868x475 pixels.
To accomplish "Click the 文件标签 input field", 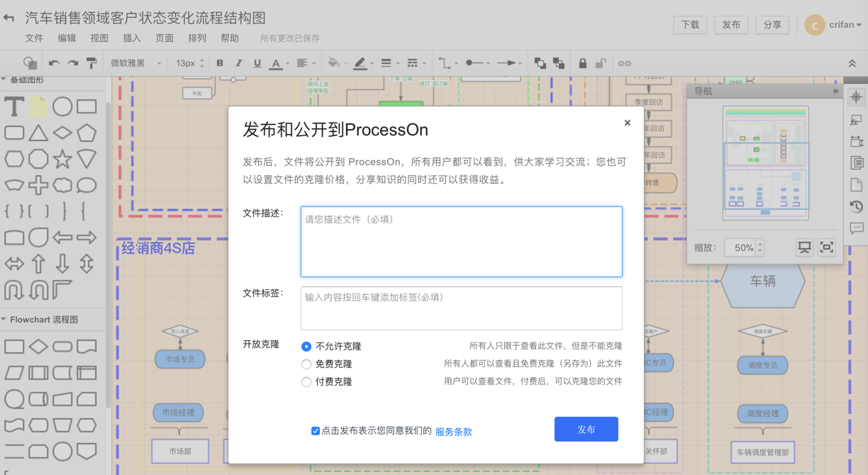I will point(462,308).
